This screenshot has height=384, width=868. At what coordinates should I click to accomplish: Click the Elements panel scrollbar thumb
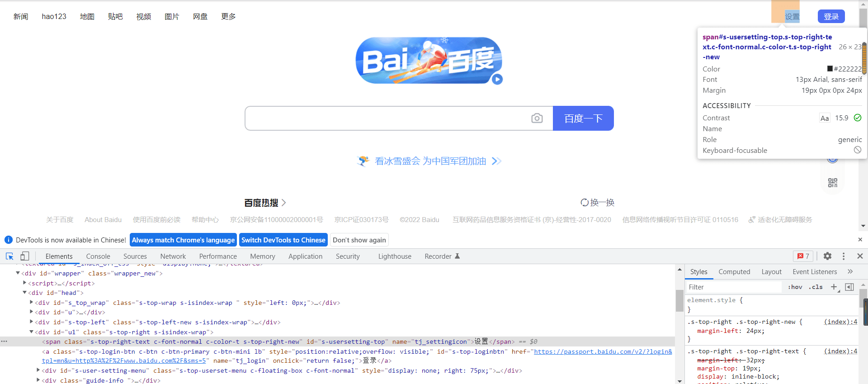(679, 300)
